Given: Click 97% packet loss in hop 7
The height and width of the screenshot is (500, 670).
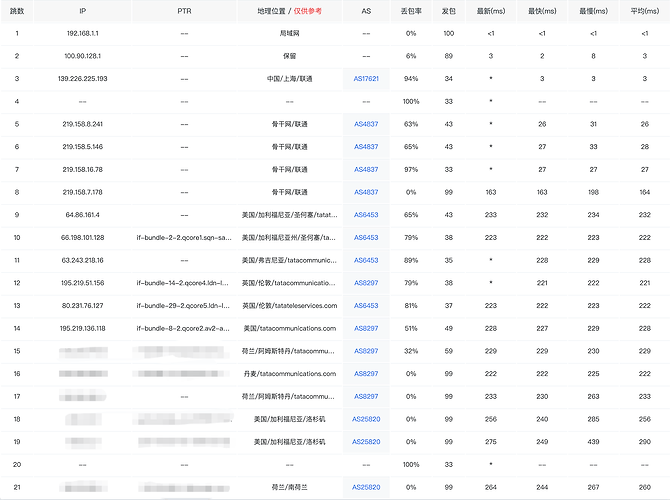Looking at the screenshot, I should tap(411, 169).
